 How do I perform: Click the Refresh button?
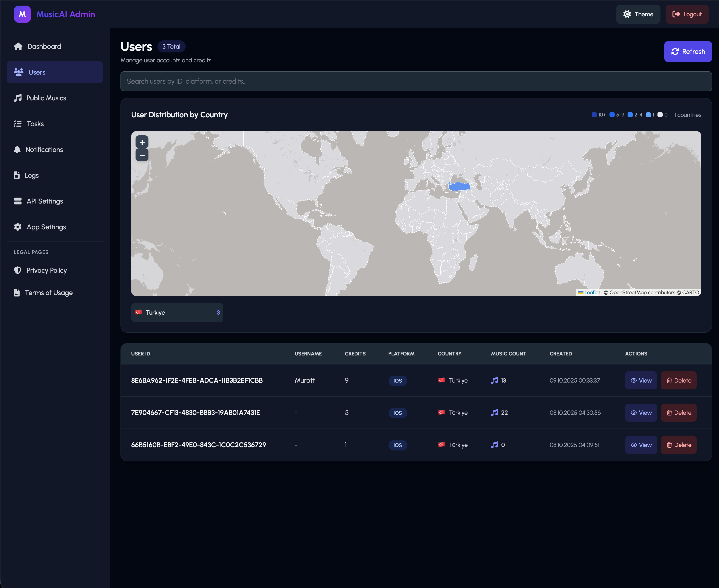[688, 52]
